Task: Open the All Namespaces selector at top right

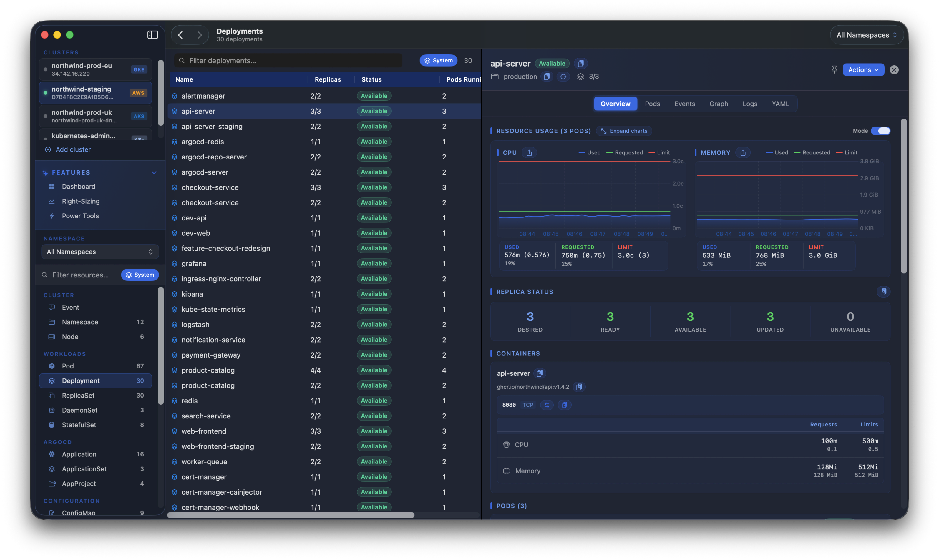Action: pyautogui.click(x=866, y=35)
